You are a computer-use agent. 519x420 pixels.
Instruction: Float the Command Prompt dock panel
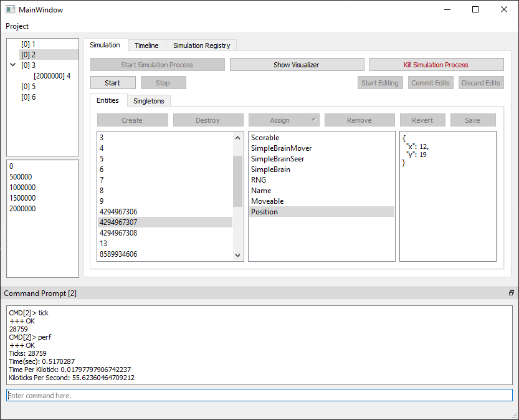[512, 293]
